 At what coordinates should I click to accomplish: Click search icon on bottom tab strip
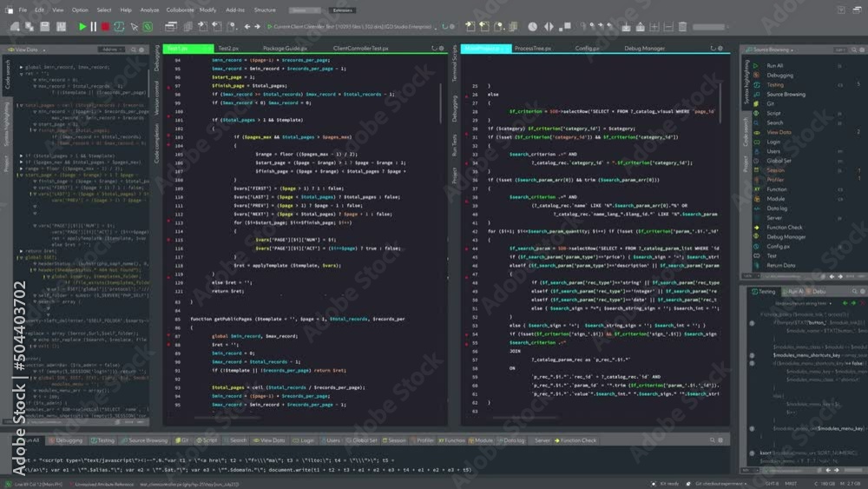coord(713,440)
